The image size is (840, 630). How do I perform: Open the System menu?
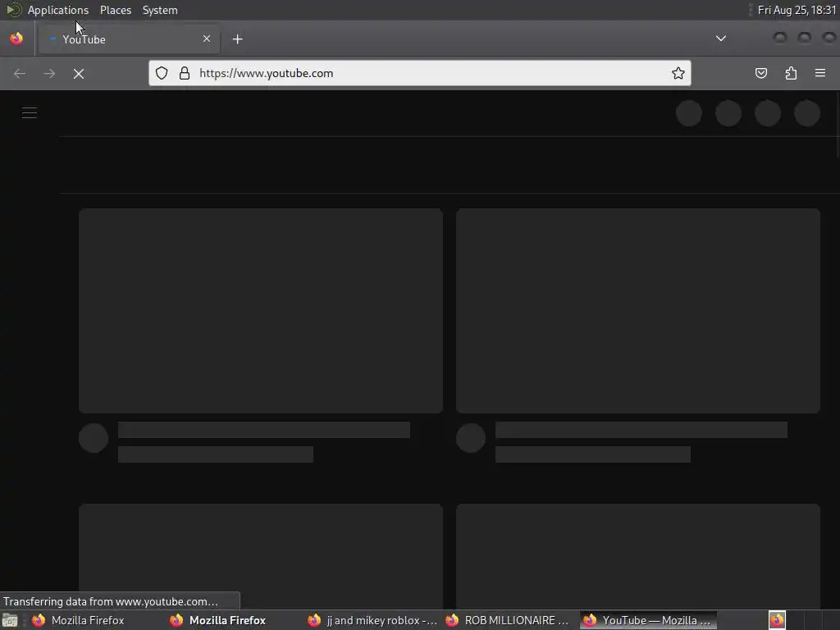coord(160,10)
